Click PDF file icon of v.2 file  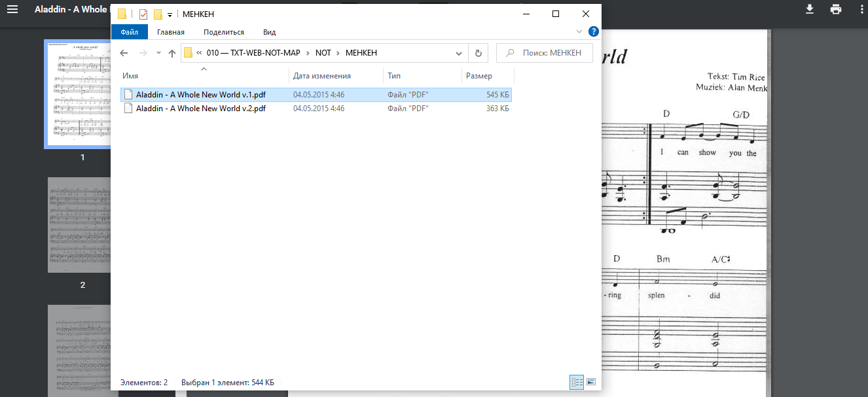(128, 109)
